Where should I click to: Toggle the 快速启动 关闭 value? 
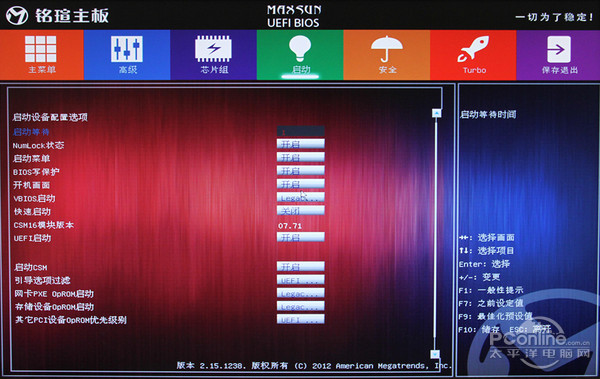tap(301, 211)
